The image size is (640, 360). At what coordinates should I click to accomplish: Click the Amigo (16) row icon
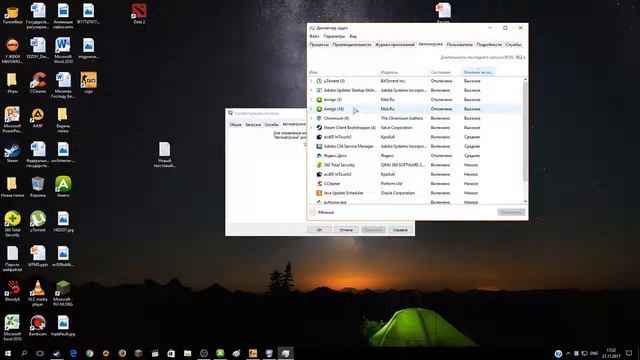pyautogui.click(x=319, y=109)
